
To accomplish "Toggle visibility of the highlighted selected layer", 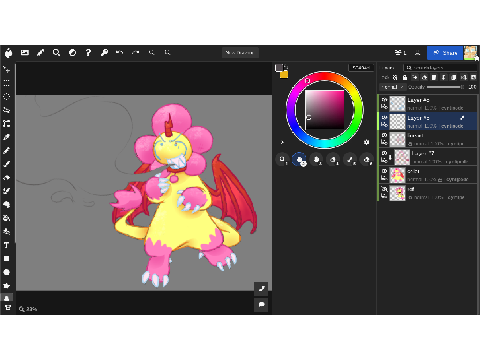I will (384, 118).
